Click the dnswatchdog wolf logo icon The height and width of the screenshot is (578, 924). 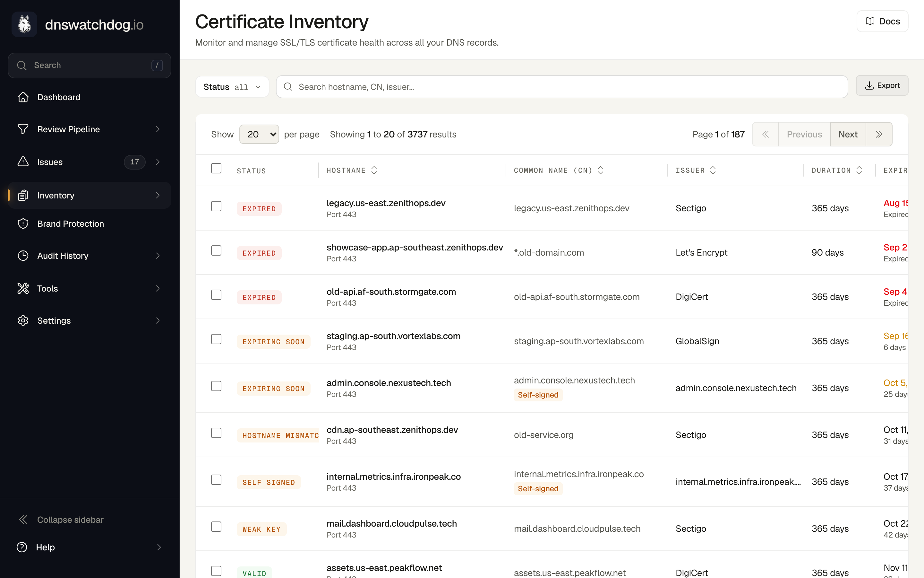point(24,24)
